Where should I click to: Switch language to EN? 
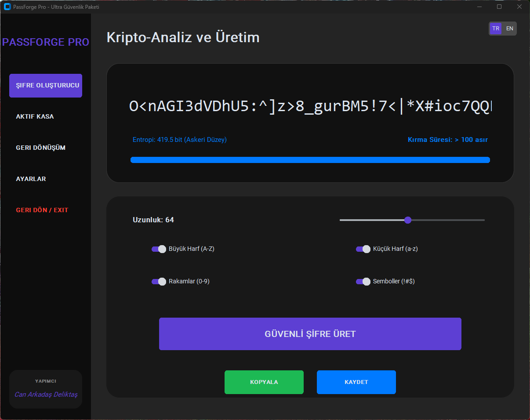click(509, 29)
